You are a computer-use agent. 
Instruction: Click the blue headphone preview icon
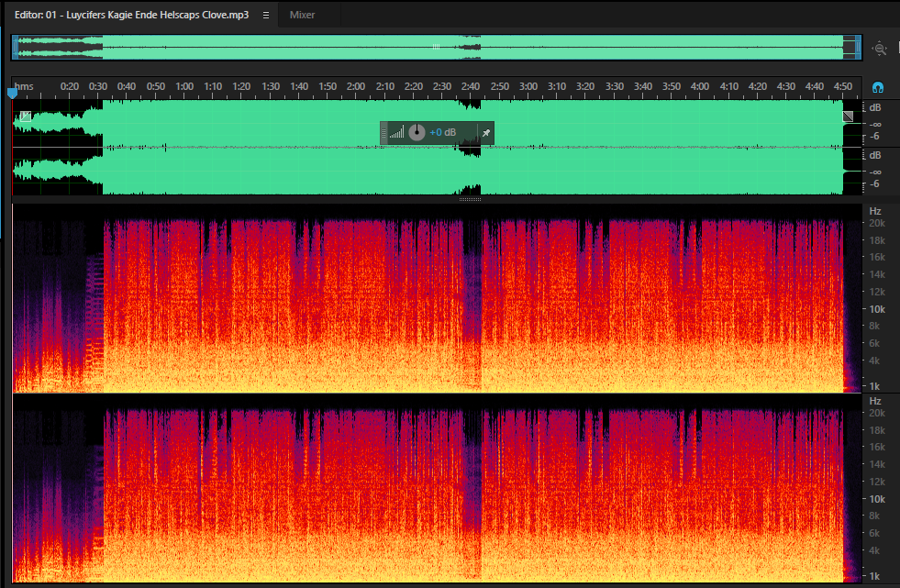[x=878, y=87]
